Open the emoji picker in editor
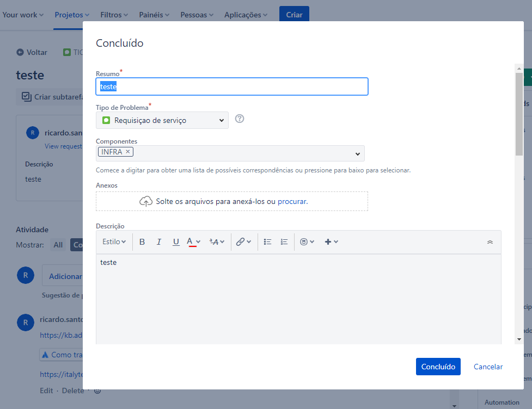Image resolution: width=532 pixels, height=409 pixels. point(307,242)
